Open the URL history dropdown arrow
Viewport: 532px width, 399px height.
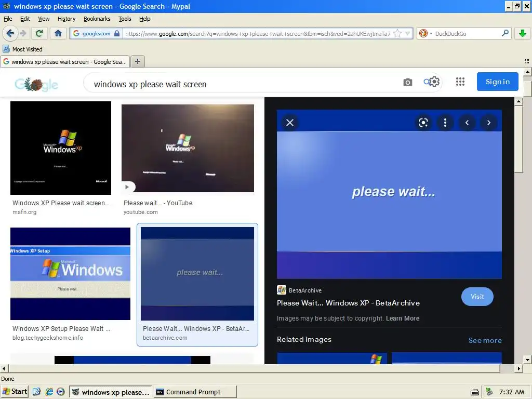[x=407, y=33]
